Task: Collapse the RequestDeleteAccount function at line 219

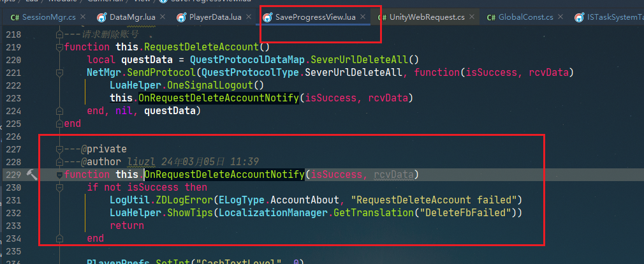Action: coord(59,47)
